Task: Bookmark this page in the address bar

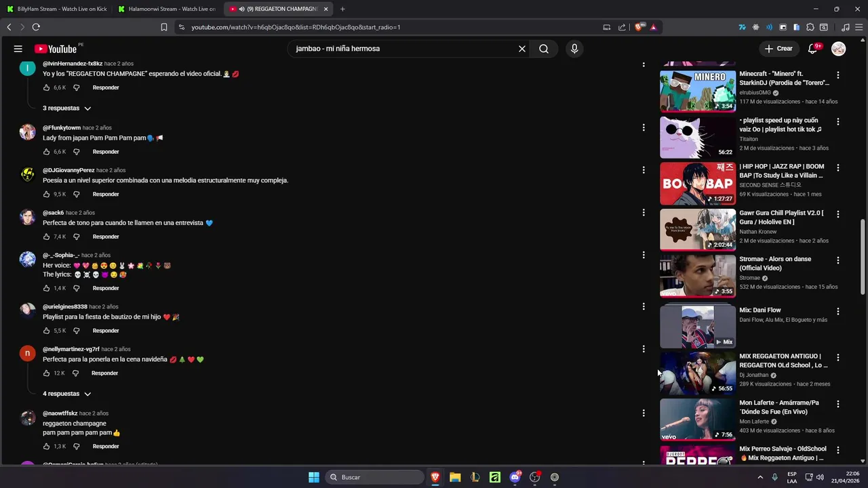Action: pos(164,27)
